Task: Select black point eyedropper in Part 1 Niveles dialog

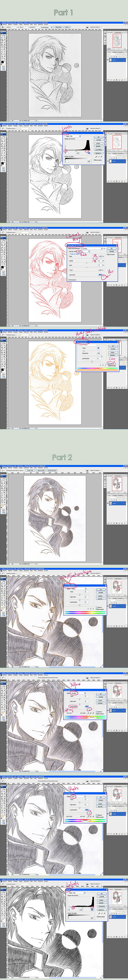Action: [x=96, y=156]
